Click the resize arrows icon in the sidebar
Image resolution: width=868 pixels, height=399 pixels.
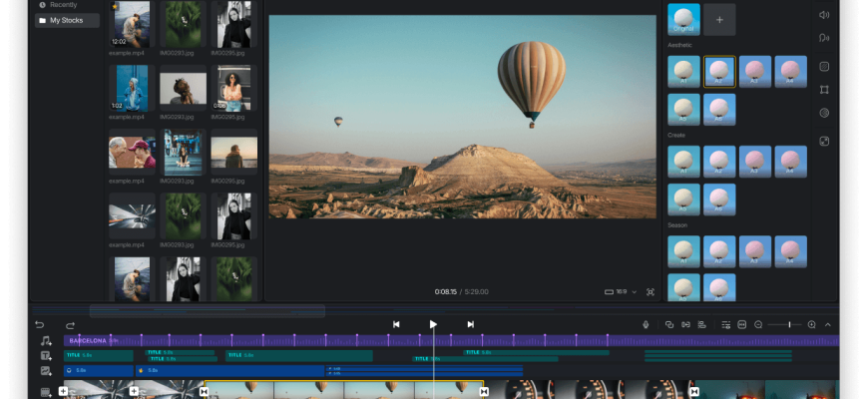tap(824, 142)
